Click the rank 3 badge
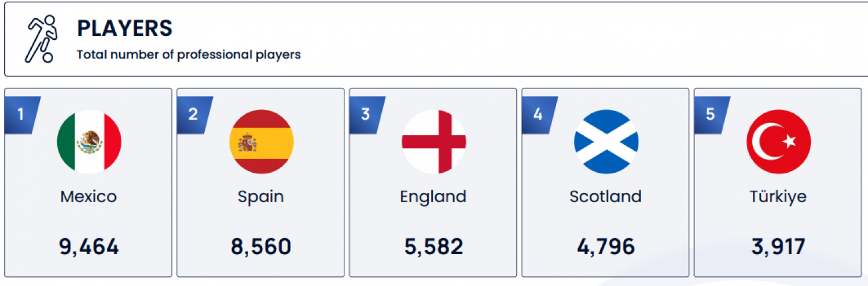The height and width of the screenshot is (286, 868). [x=367, y=115]
